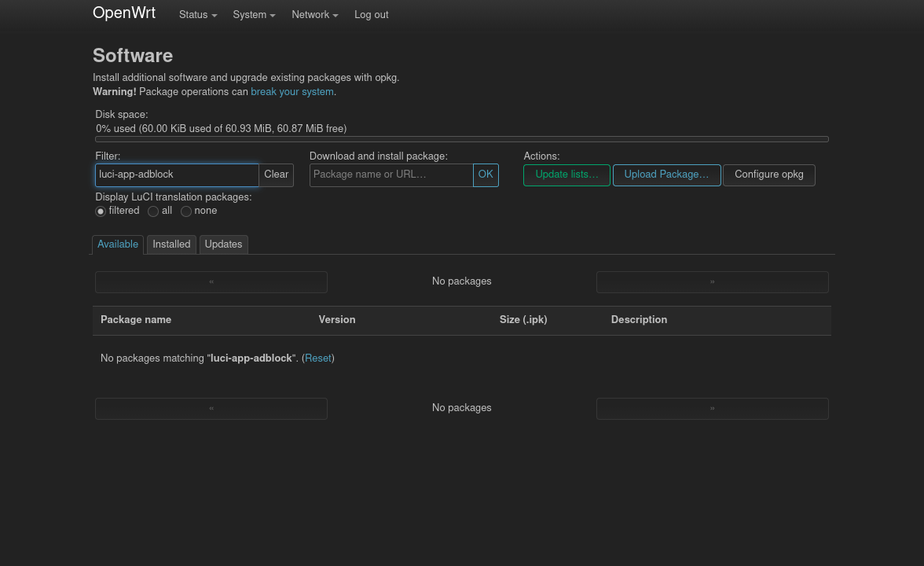
Task: Click the disk space usage bar
Action: click(462, 139)
